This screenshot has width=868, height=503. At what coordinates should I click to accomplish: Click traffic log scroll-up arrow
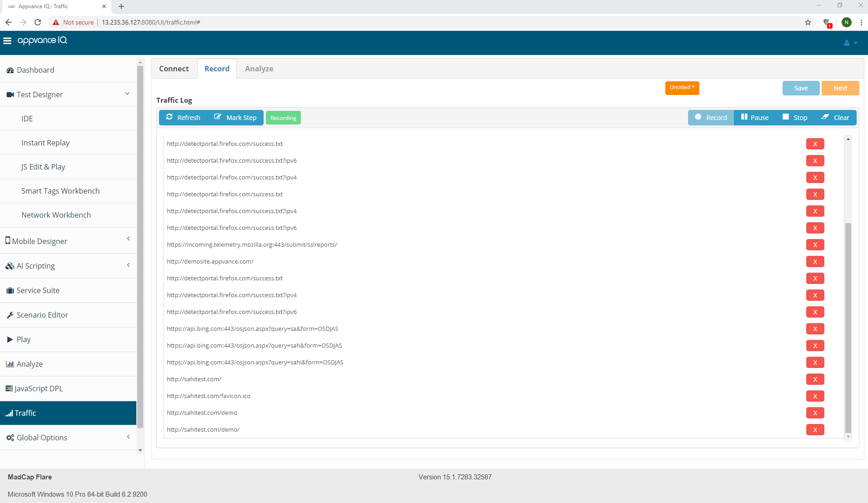[x=848, y=139]
